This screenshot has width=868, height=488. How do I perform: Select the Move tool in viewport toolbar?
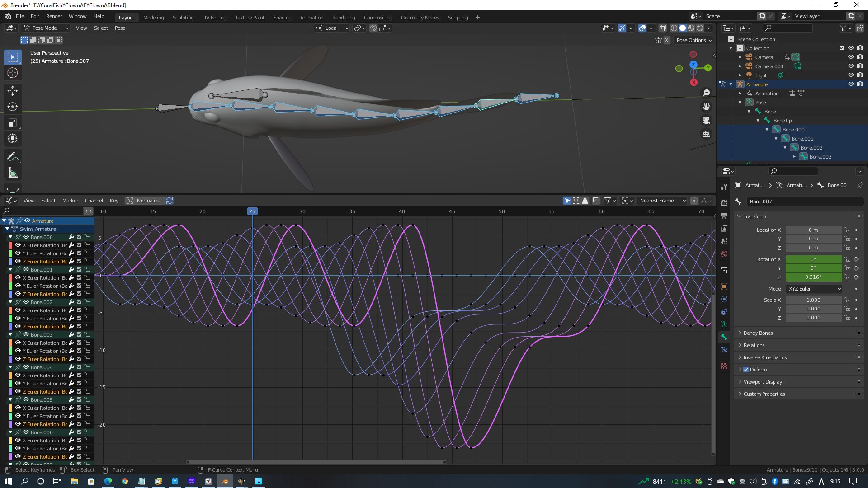(x=13, y=91)
